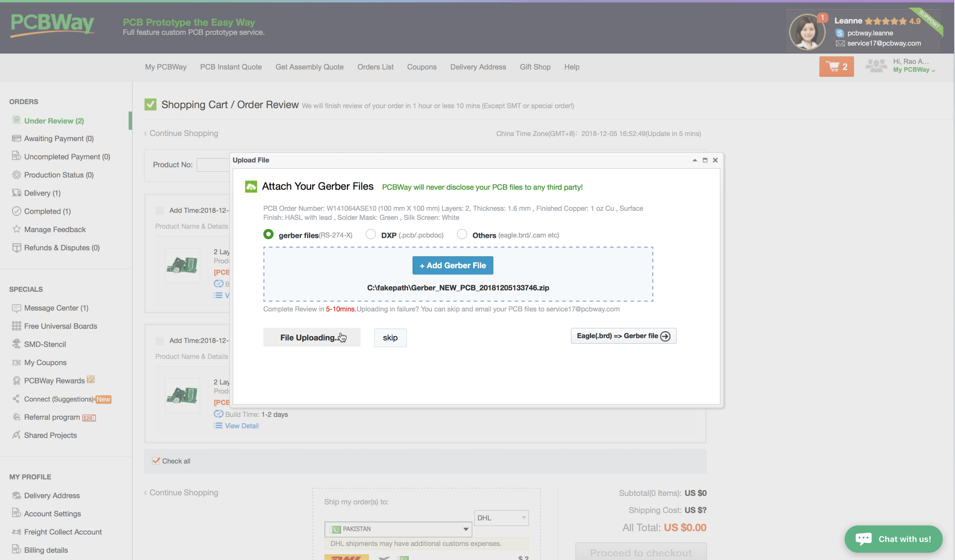Click Eagle(.brd) => Gerber file button
Screen dimensions: 955x560
pyautogui.click(x=623, y=336)
